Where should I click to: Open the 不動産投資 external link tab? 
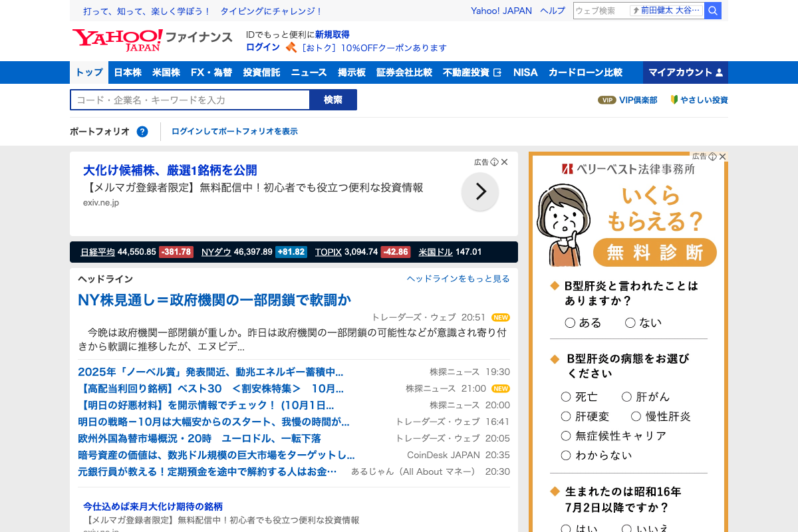click(x=472, y=72)
